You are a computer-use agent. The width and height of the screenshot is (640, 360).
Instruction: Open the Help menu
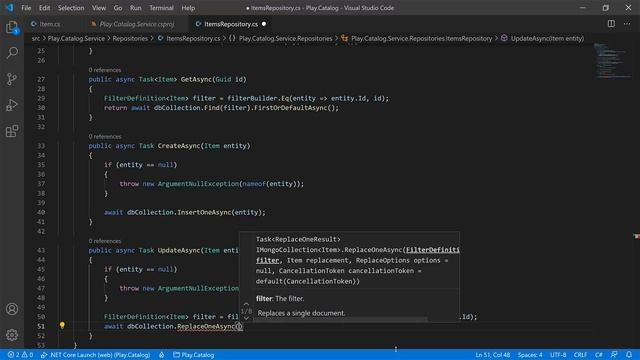tap(188, 8)
